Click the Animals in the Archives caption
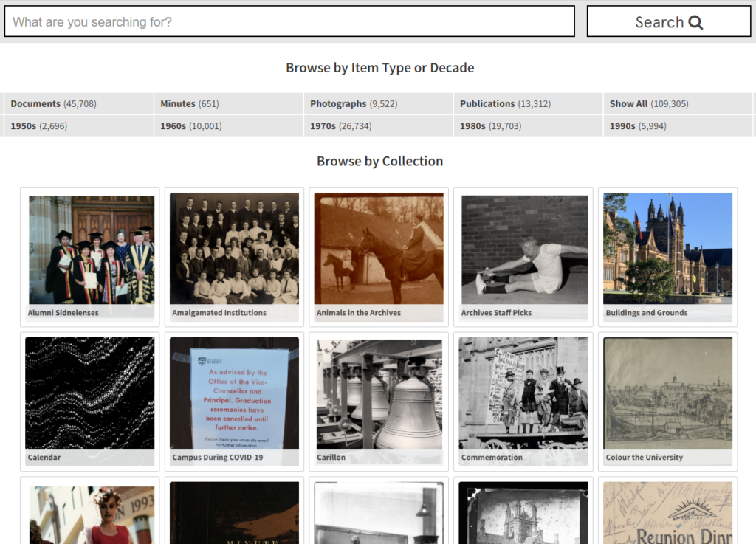The image size is (756, 544). pyautogui.click(x=359, y=313)
